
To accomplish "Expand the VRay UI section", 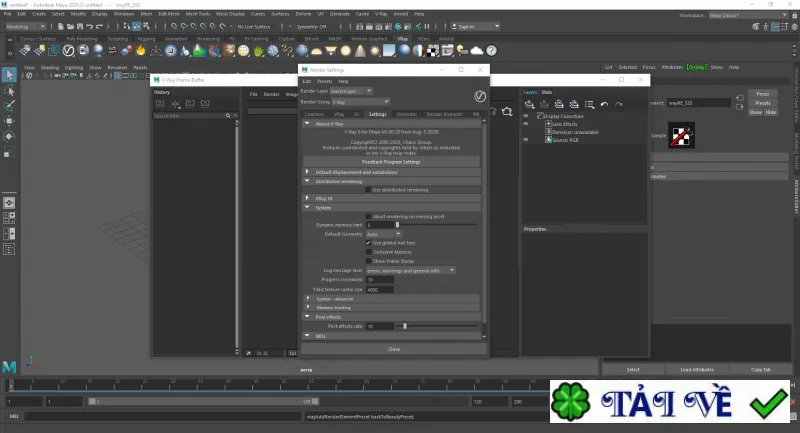I will click(x=307, y=198).
